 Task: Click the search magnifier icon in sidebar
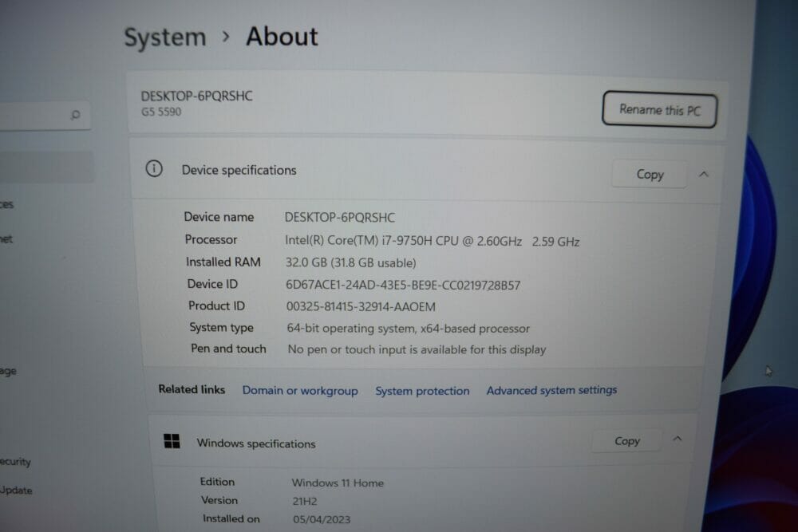(75, 115)
